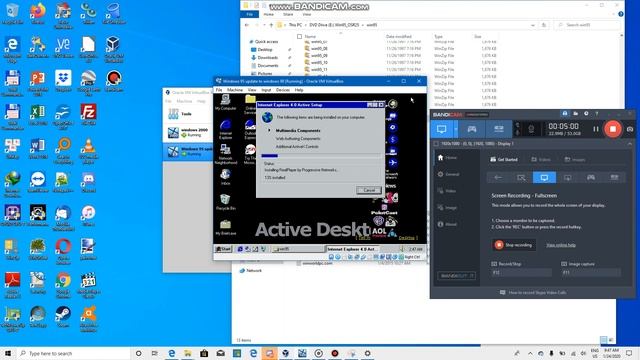Expand File Explorer address bar history dropdown
Screen dimensions: 640x360
click(x=533, y=25)
